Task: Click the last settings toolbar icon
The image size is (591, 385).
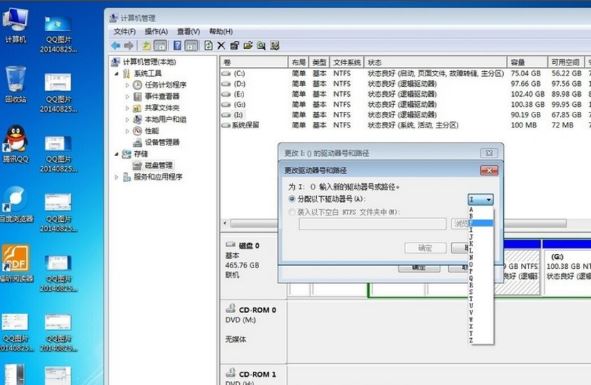Action: (x=274, y=46)
